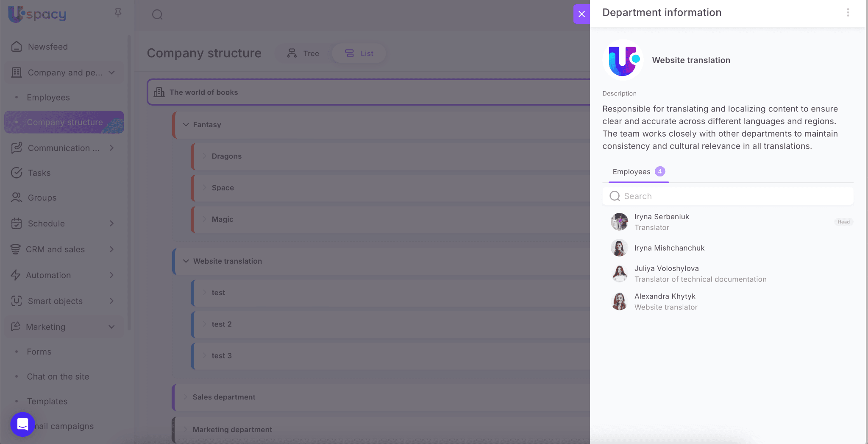Switch to Tree view

tap(303, 53)
